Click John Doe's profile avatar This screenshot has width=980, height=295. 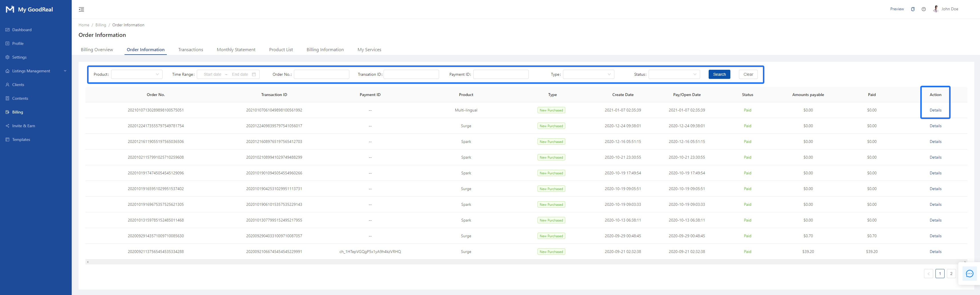(x=935, y=9)
